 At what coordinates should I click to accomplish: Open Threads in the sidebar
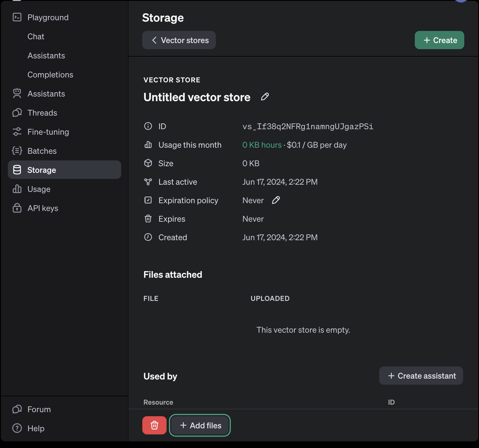tap(42, 113)
